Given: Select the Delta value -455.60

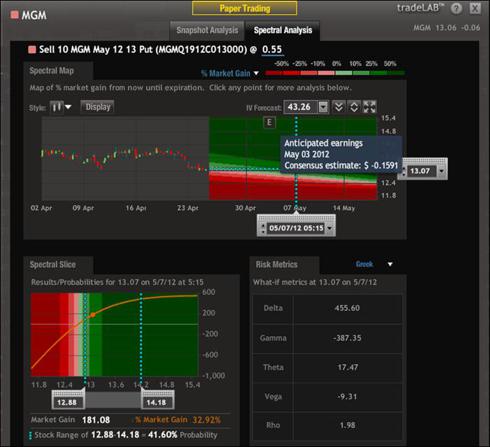Looking at the screenshot, I should tap(347, 308).
